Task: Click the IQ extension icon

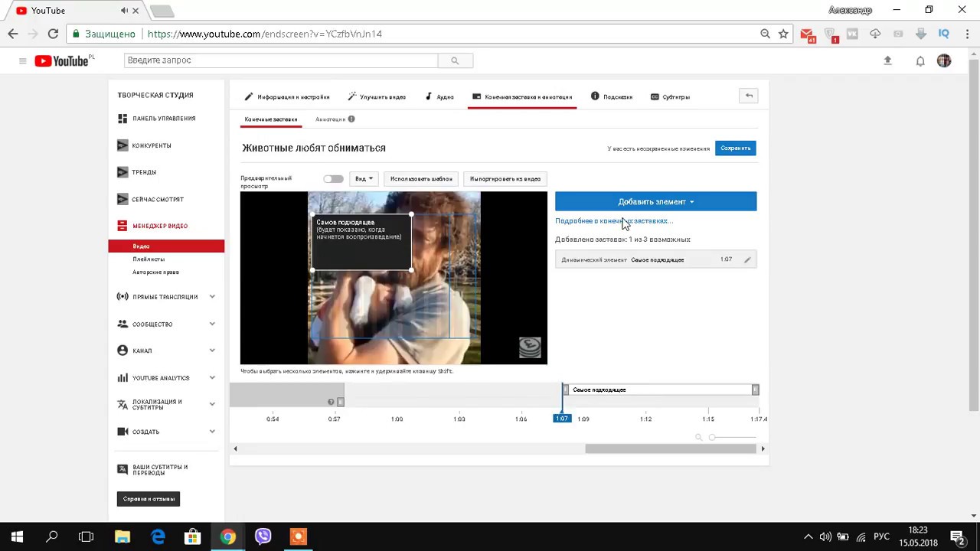Action: pos(944,34)
